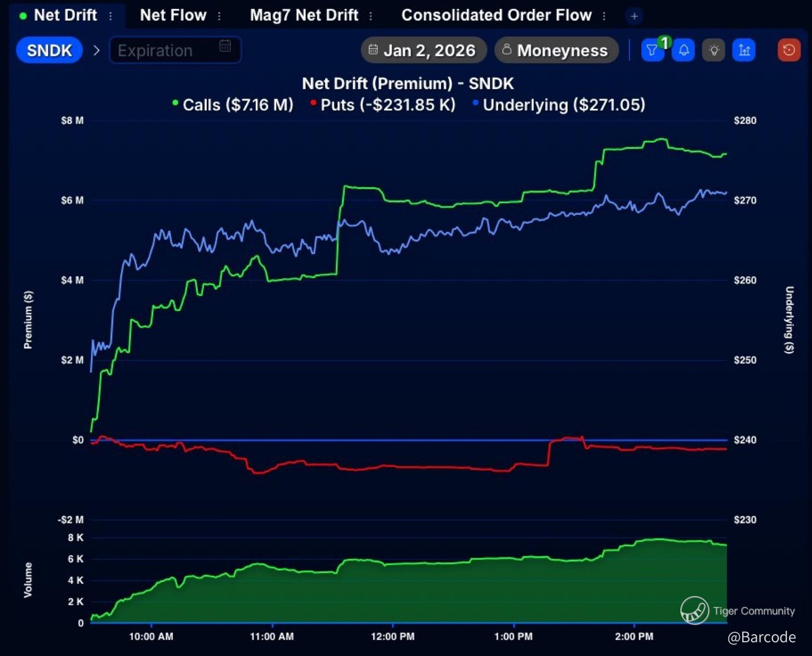
Task: Toggle the Calls series in legend
Action: (x=233, y=105)
